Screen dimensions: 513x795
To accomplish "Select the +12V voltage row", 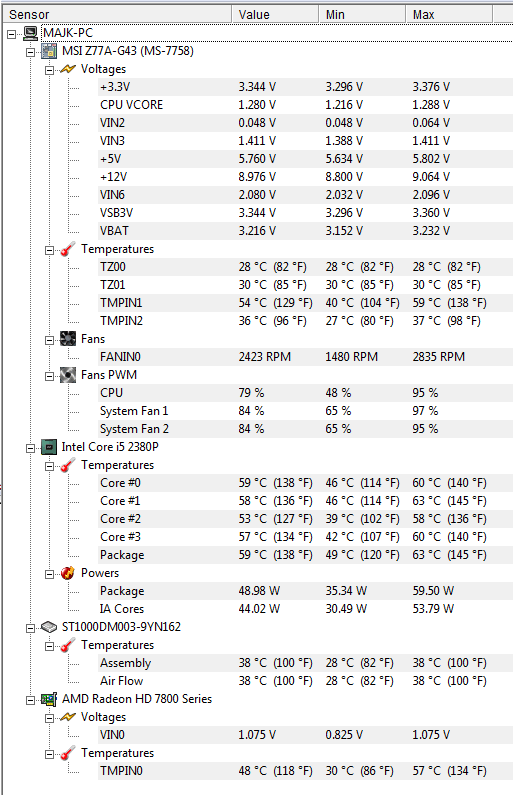I will tap(305, 177).
